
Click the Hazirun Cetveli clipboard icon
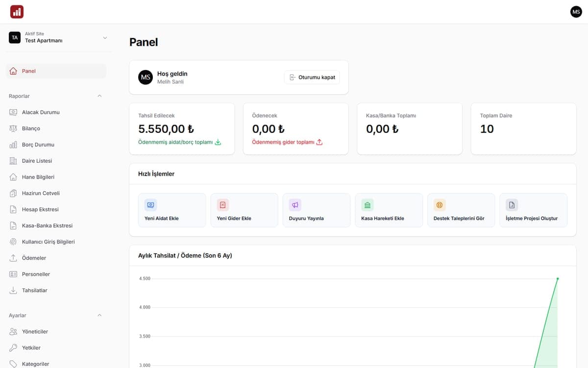click(13, 193)
